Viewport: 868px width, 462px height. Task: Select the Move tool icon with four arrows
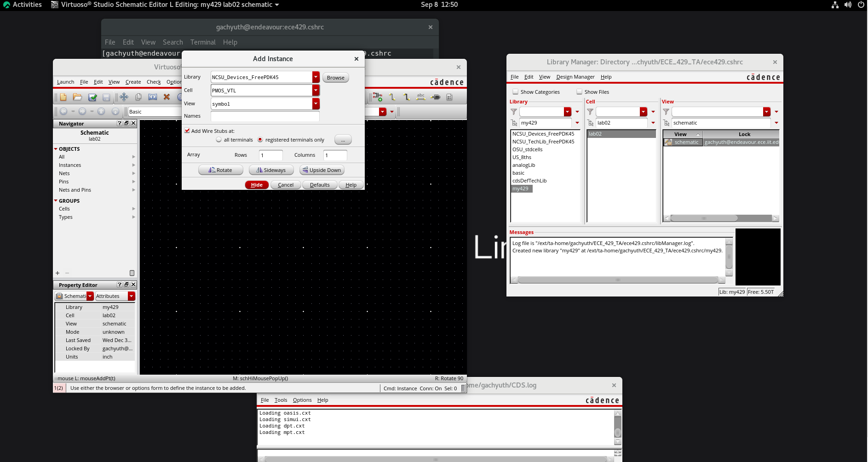click(124, 97)
